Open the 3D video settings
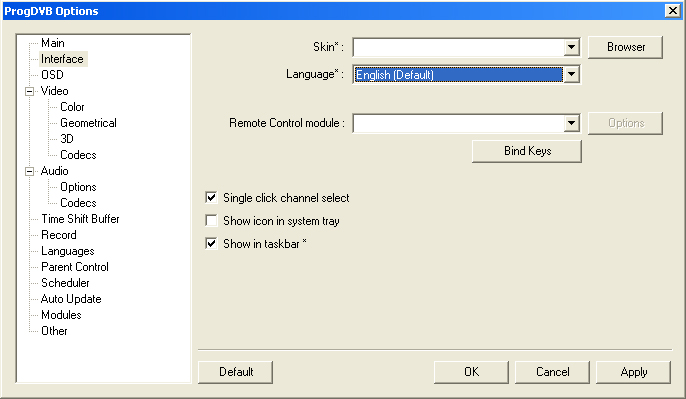 point(67,139)
